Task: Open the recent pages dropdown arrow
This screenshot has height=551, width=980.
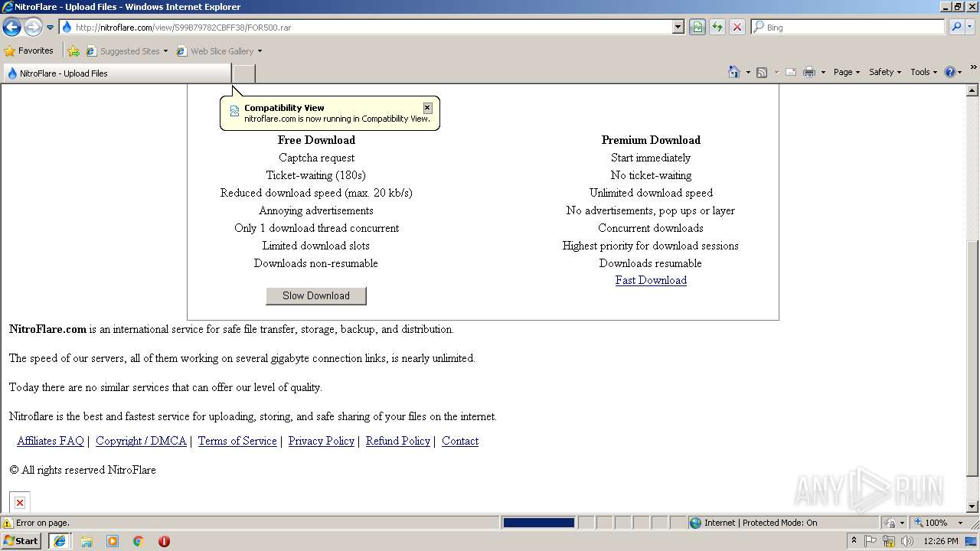Action: tap(50, 28)
